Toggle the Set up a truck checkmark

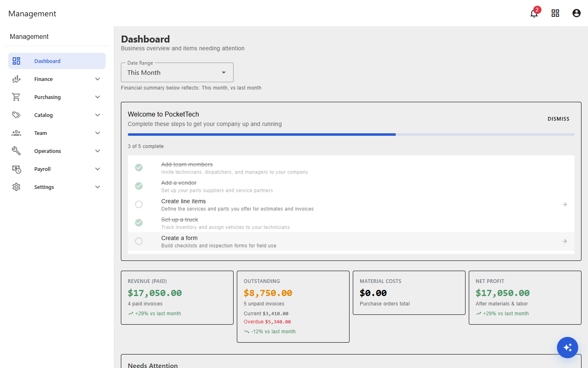(139, 223)
